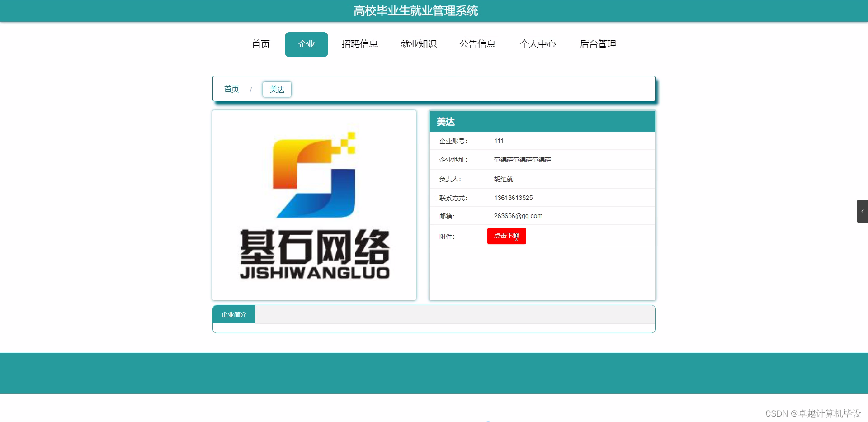Select the 招聘信息 navigation item
This screenshot has height=422, width=868.
[360, 44]
